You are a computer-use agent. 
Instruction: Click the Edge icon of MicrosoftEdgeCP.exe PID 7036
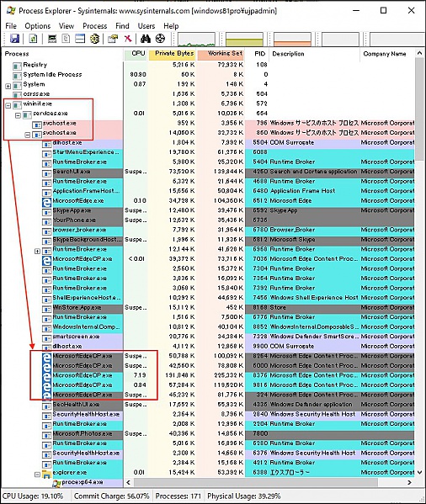(x=47, y=260)
